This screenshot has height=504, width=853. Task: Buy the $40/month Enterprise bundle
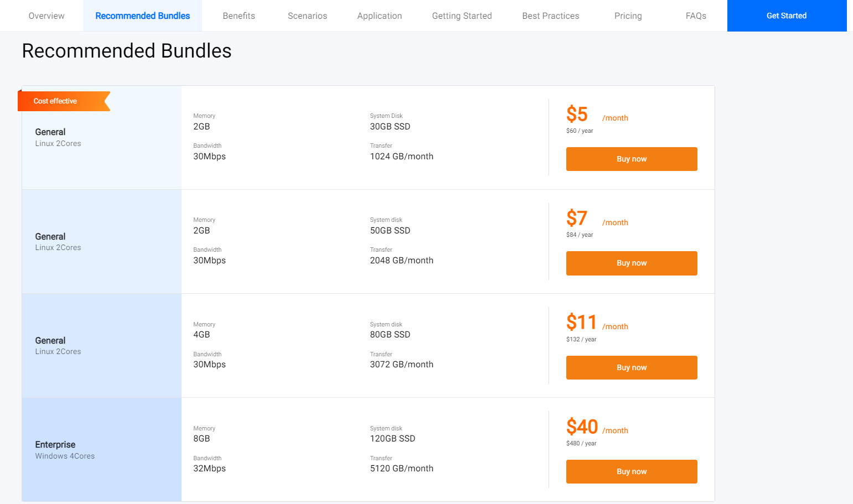pos(631,471)
